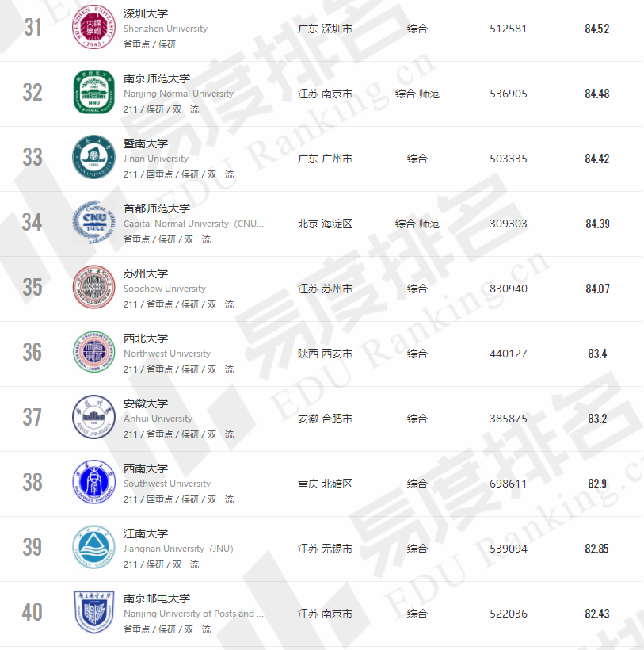Open the 深圳大学 university link
The width and height of the screenshot is (644, 650).
coord(146,13)
